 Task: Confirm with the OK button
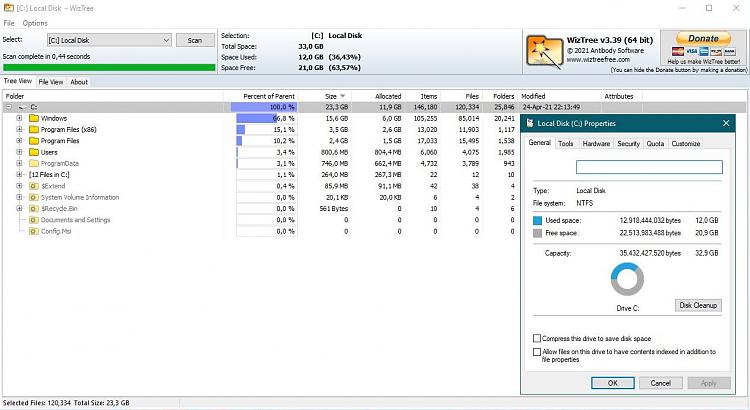tap(613, 383)
